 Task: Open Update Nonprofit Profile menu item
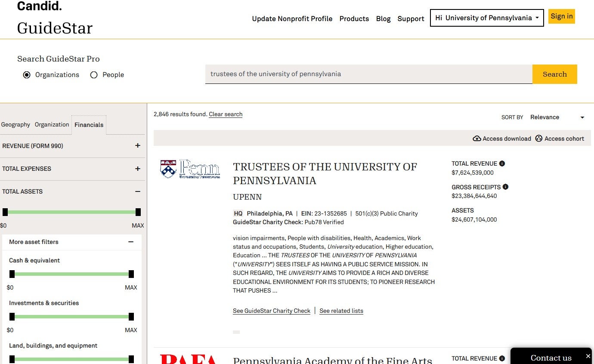292,19
